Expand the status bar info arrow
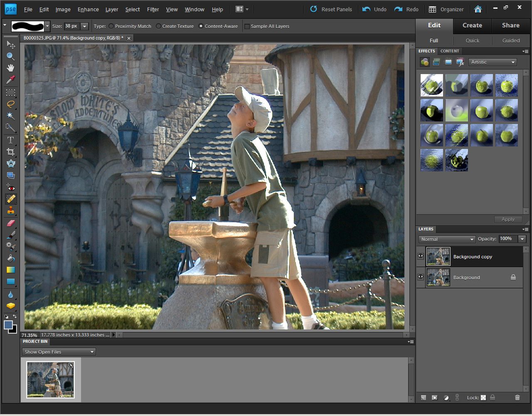Image resolution: width=532 pixels, height=416 pixels. pos(114,334)
